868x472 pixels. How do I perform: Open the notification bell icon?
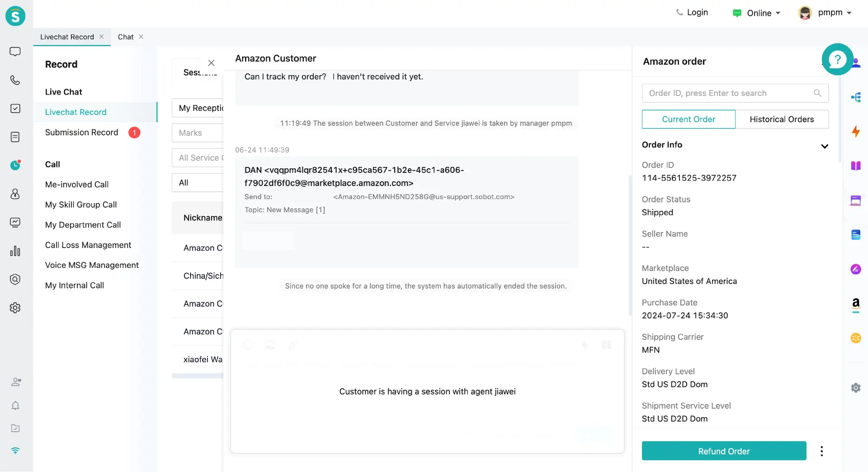coord(15,405)
